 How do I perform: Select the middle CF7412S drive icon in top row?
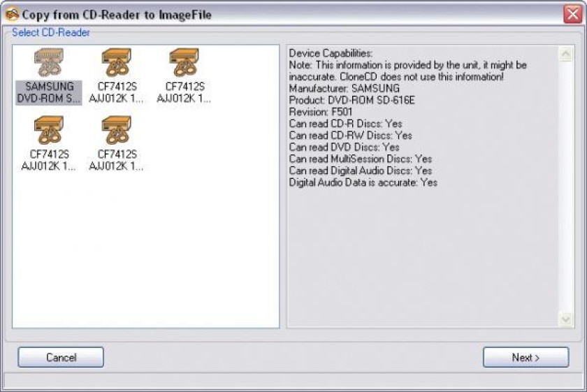tap(117, 62)
